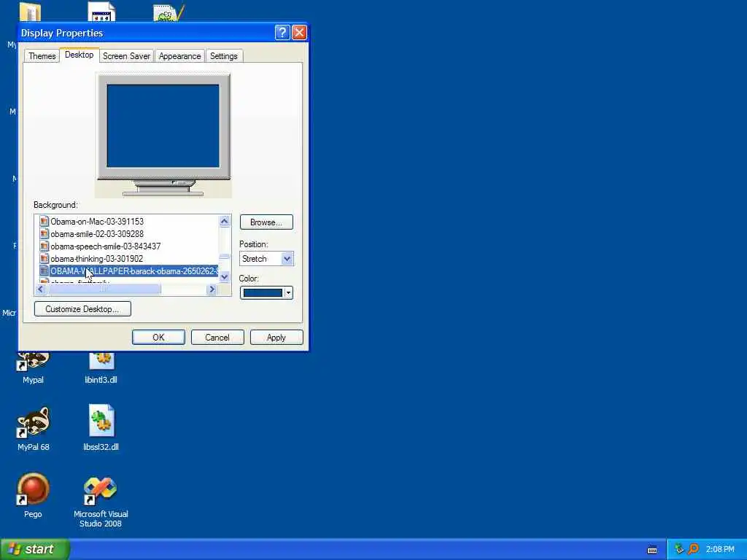Click the vertical scrollbar thumb in background list

[225, 256]
